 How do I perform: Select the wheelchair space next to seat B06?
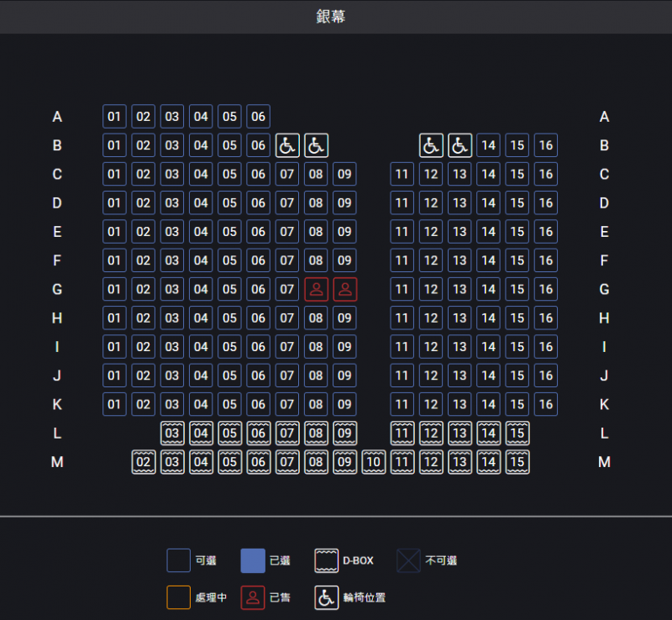(x=287, y=145)
